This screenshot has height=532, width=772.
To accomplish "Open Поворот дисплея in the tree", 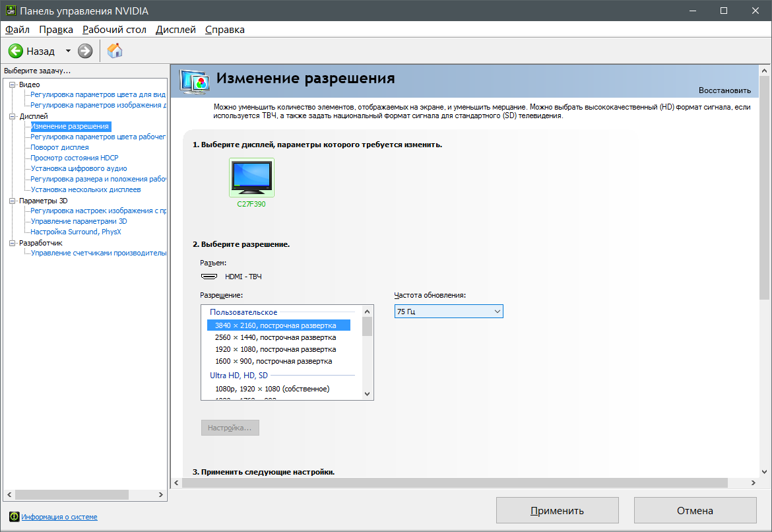I will [x=59, y=147].
